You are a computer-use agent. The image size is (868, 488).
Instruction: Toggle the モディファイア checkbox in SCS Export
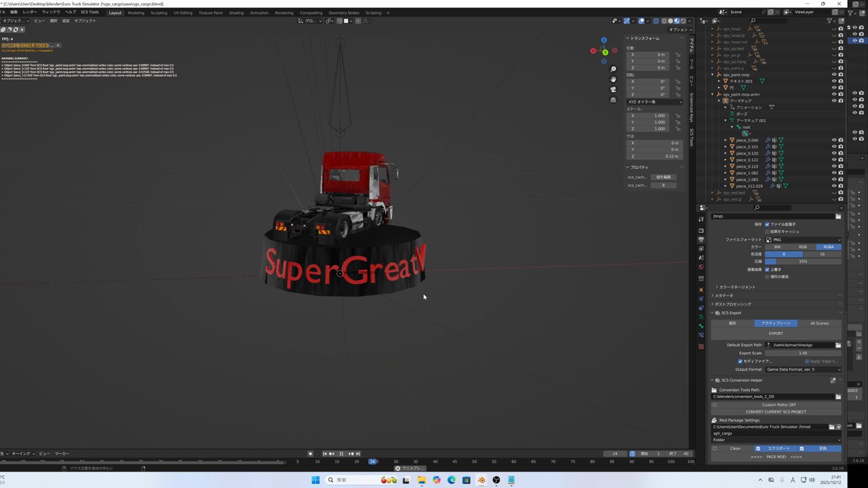point(741,361)
